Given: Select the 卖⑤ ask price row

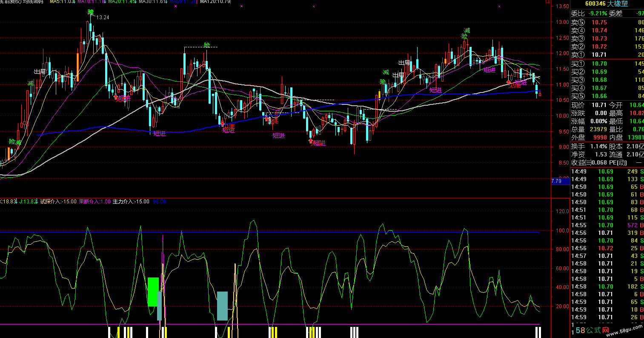Looking at the screenshot, I should (607, 23).
